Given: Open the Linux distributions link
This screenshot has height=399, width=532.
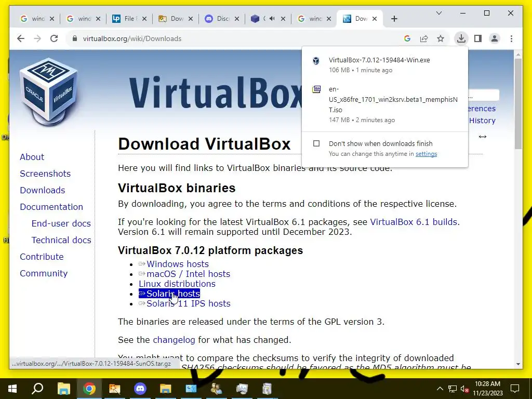Looking at the screenshot, I should (177, 284).
